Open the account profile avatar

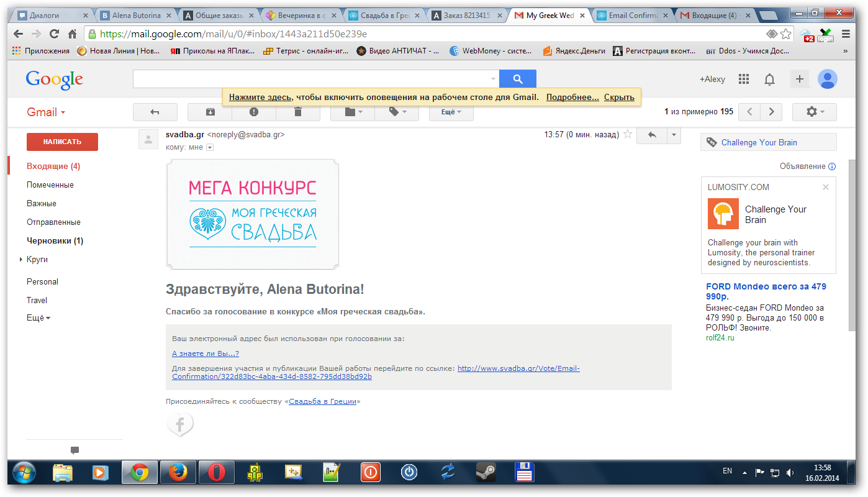coord(828,79)
